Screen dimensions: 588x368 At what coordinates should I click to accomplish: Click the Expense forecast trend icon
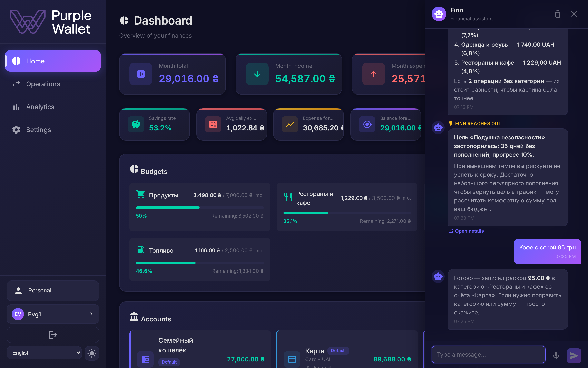[x=290, y=124]
